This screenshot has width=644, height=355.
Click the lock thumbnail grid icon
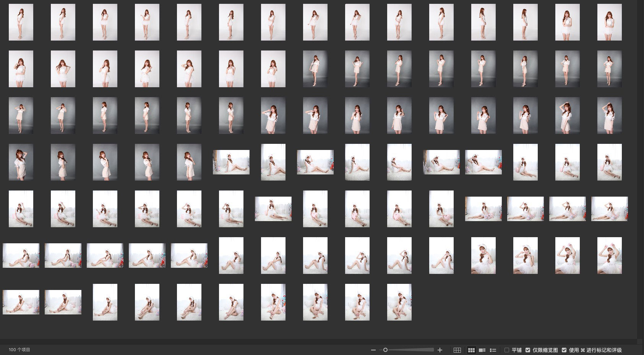point(457,350)
